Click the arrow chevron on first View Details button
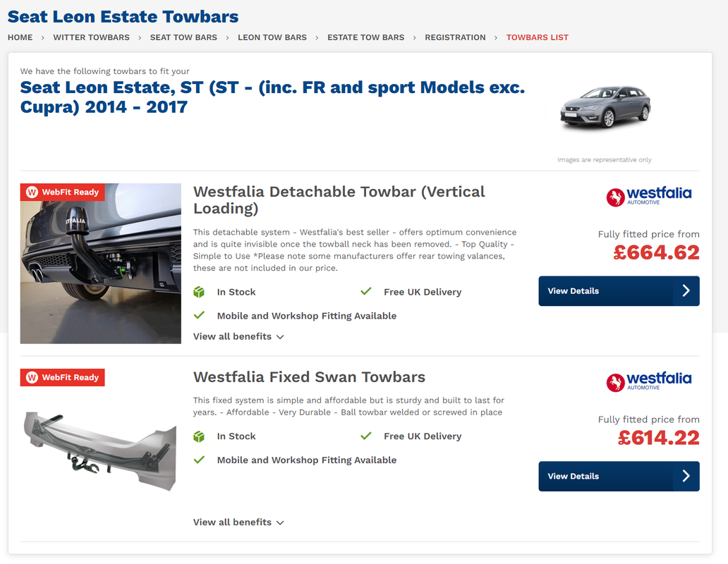 (x=686, y=290)
